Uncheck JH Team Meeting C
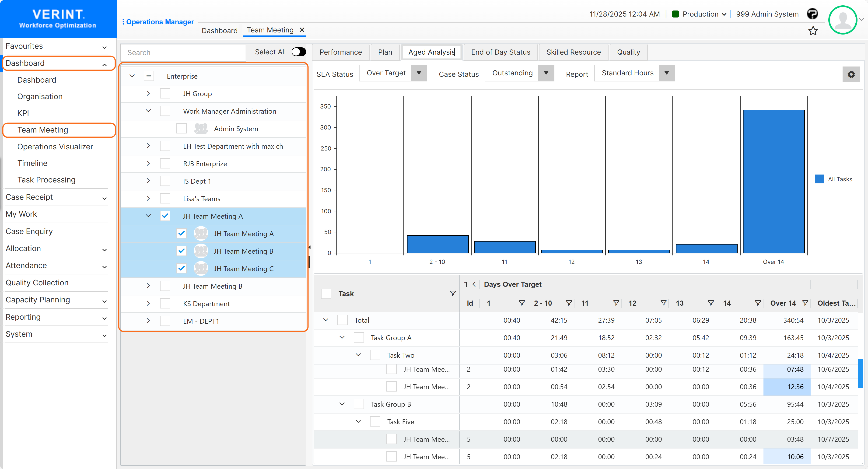The height and width of the screenshot is (469, 868). tap(182, 268)
